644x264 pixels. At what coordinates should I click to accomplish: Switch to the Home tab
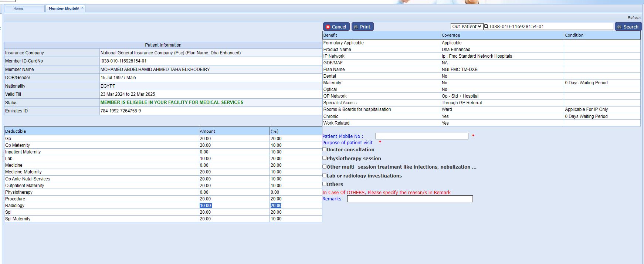click(x=18, y=9)
